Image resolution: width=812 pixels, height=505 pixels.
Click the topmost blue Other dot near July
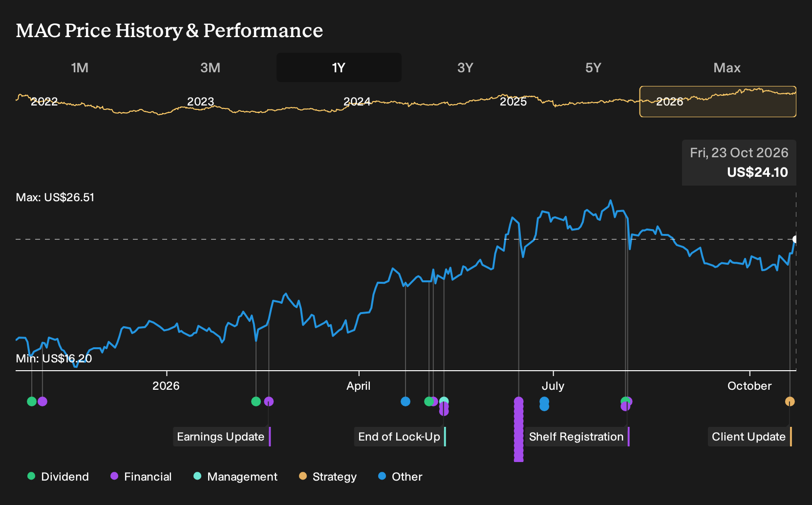(544, 401)
